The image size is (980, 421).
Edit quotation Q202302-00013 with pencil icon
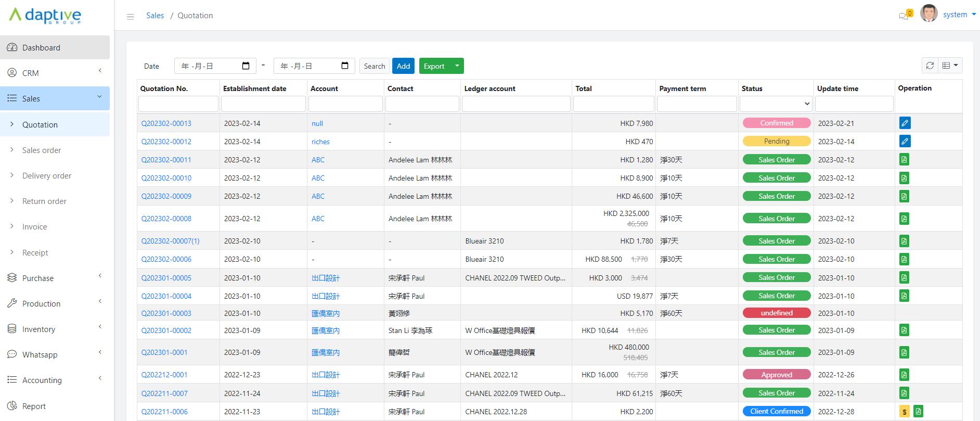pyautogui.click(x=905, y=123)
